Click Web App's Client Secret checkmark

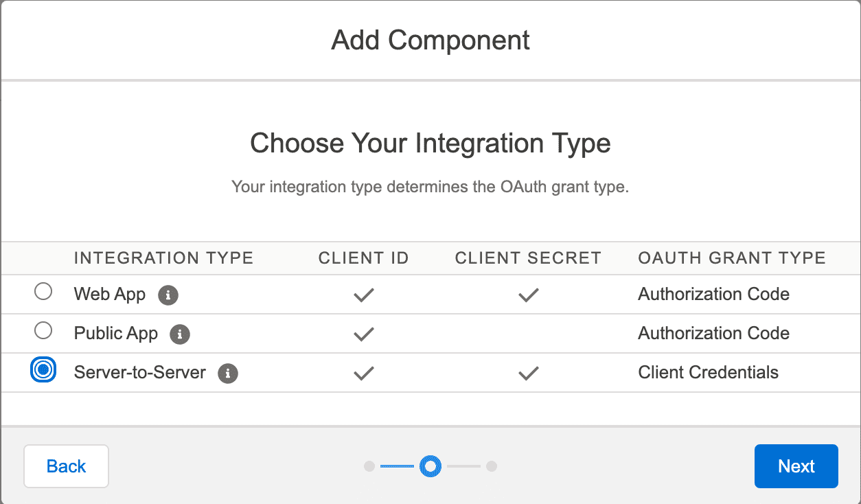[x=528, y=295]
